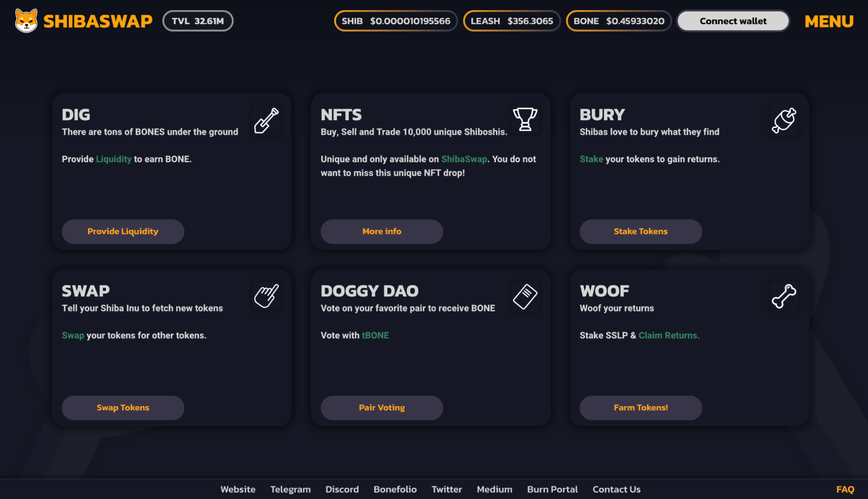Click Stake Tokens on the BURY card
The width and height of the screenshot is (868, 499).
(640, 231)
